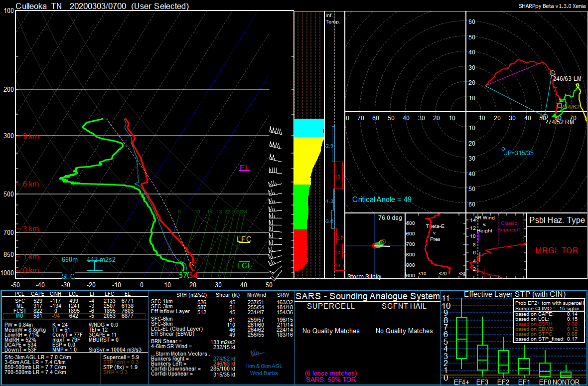Viewport: 588px width, 386px height.
Task: Click the surface temperature value 54
Action: coord(193,276)
